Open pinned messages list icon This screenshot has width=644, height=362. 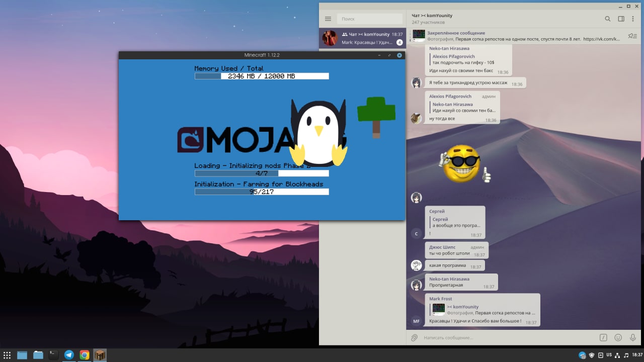(x=632, y=36)
